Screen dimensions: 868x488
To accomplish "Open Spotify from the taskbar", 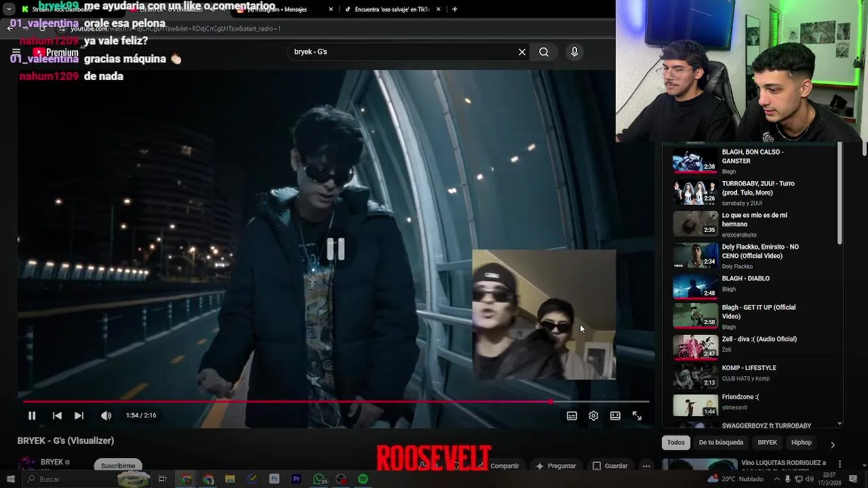I will click(363, 479).
